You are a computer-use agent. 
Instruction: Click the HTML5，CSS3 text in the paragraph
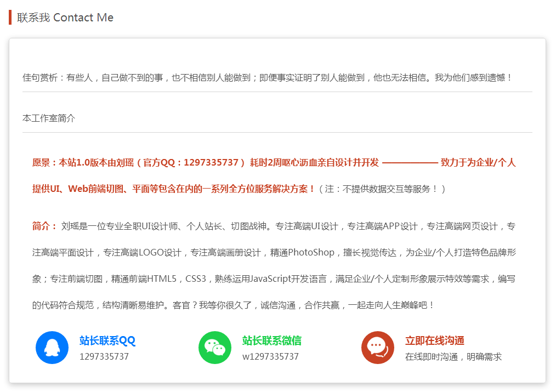[x=179, y=279]
